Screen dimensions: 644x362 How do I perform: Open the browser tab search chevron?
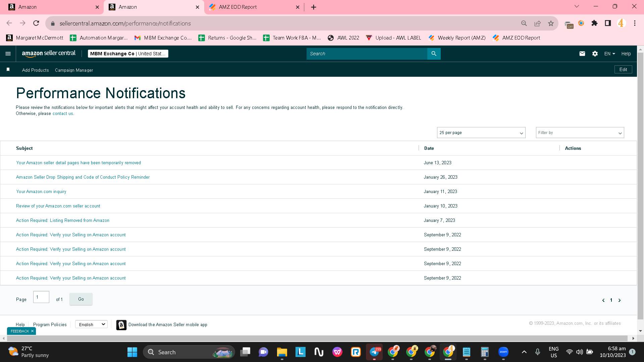coord(577,6)
